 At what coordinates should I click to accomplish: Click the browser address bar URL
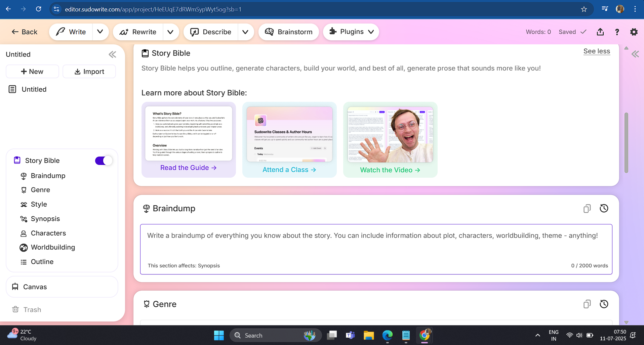coord(153,9)
